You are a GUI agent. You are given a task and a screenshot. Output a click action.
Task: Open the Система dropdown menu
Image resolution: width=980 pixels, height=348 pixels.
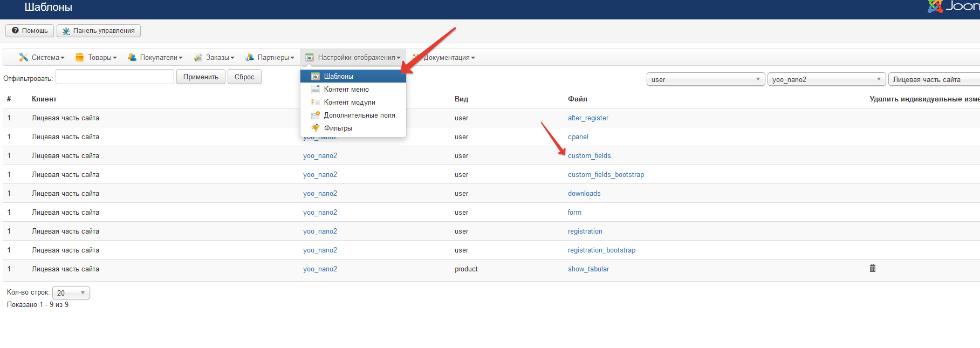[x=42, y=57]
